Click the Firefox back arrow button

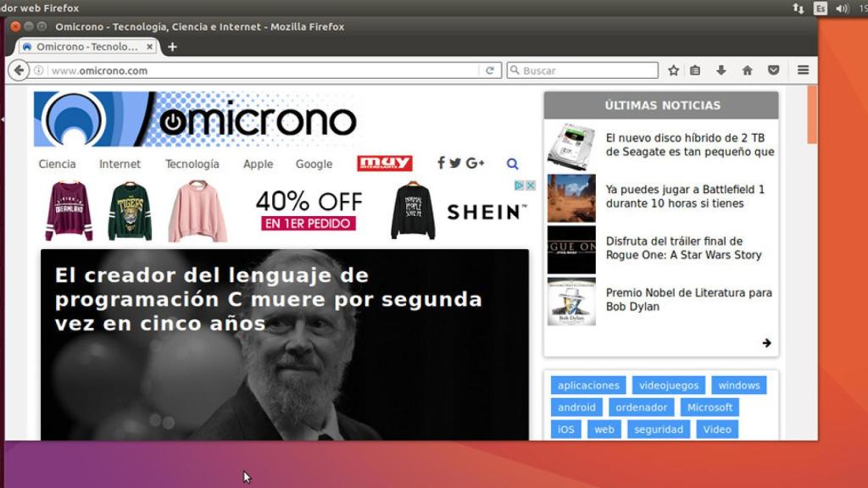point(19,70)
